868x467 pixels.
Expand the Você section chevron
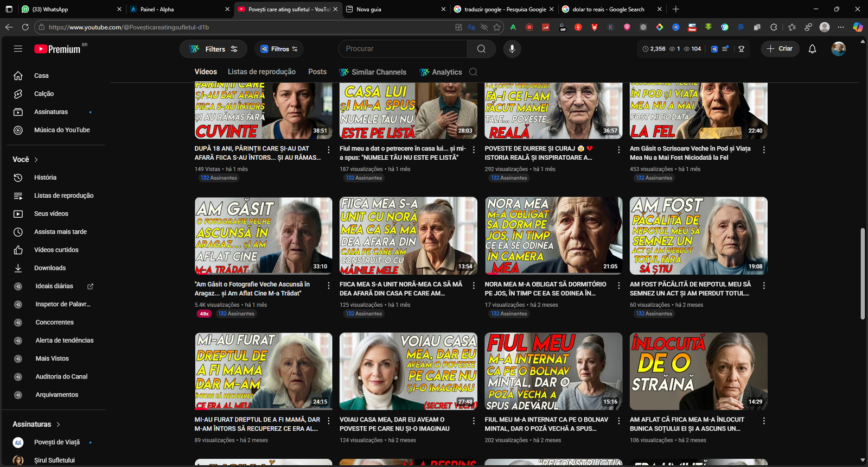point(36,160)
